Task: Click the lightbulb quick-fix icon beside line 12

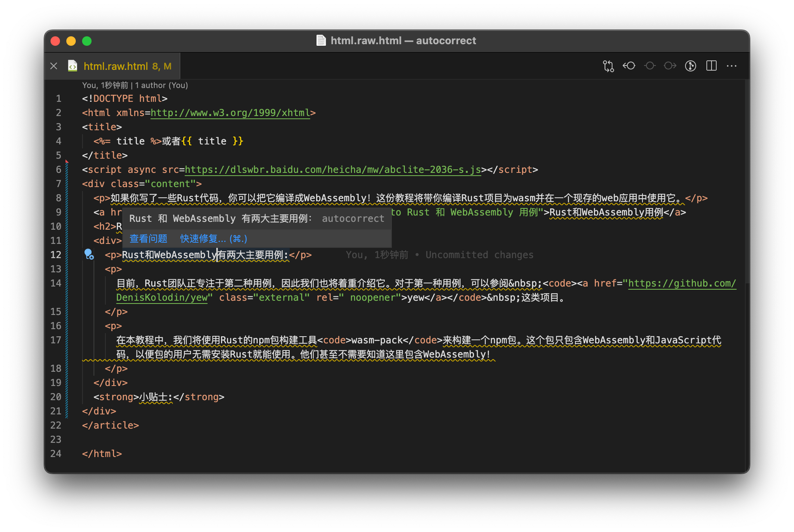Action: (x=88, y=255)
